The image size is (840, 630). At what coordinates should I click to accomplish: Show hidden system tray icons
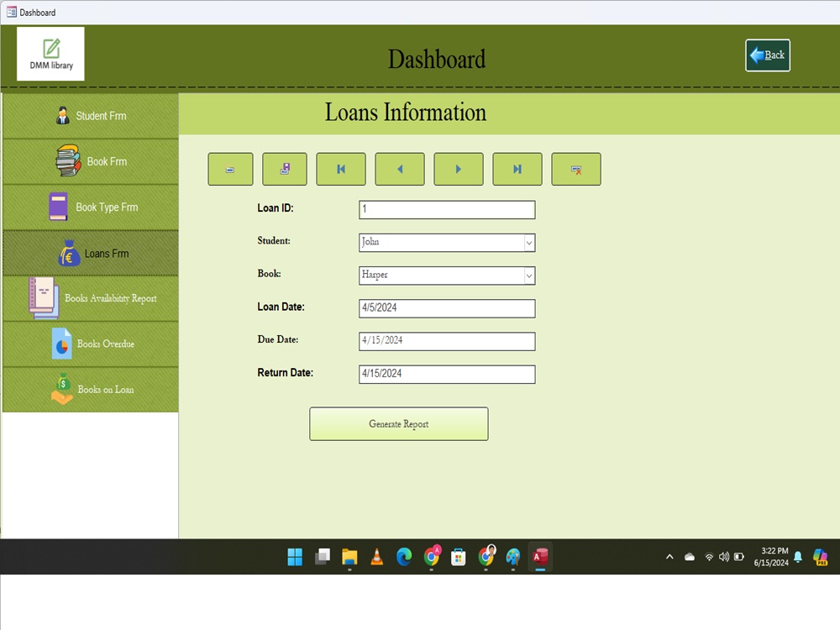669,557
